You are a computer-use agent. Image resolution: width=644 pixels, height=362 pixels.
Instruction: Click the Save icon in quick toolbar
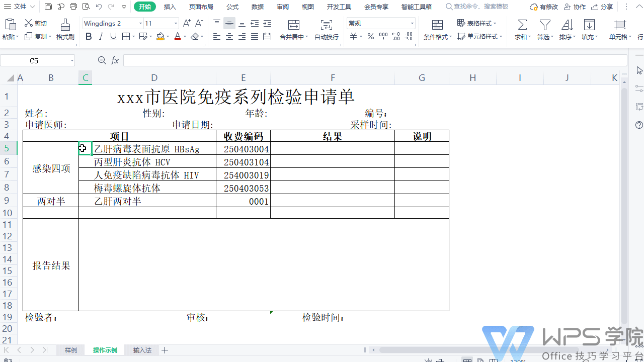48,7
